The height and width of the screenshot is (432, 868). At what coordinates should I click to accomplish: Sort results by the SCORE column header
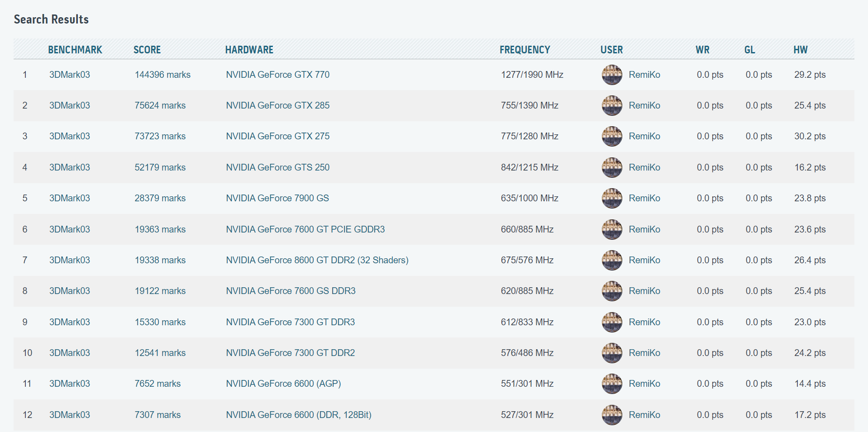coord(147,50)
